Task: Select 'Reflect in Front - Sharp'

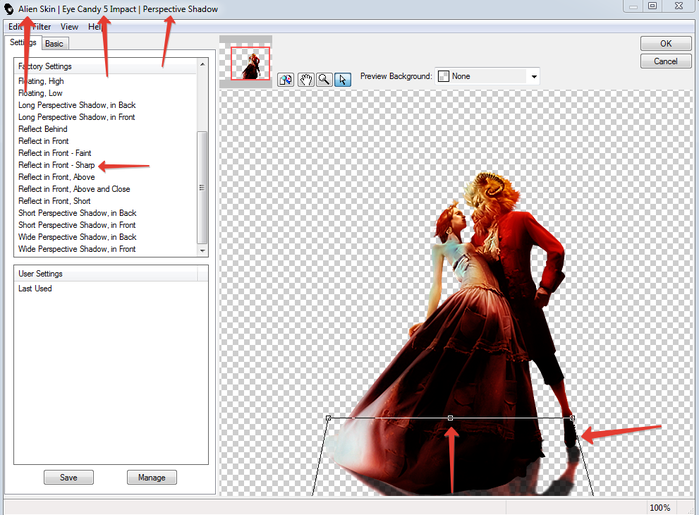Action: [56, 165]
